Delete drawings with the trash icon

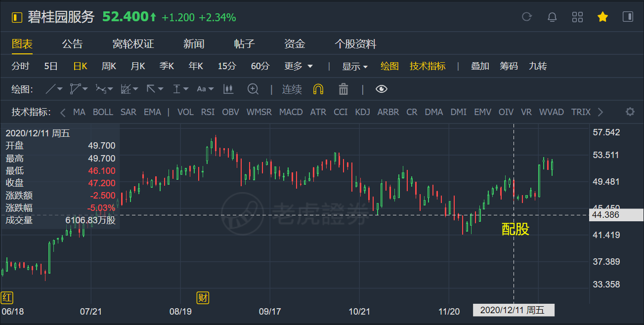(x=343, y=89)
